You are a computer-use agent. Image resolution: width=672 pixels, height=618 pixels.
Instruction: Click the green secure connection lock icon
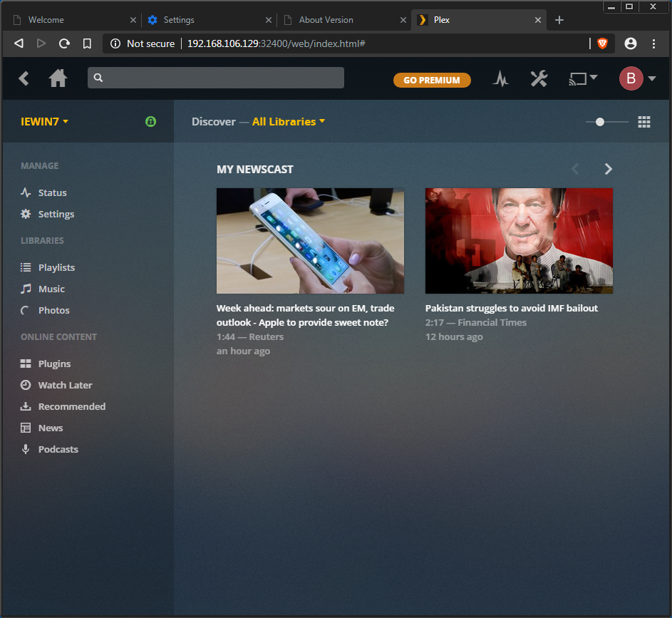(150, 122)
